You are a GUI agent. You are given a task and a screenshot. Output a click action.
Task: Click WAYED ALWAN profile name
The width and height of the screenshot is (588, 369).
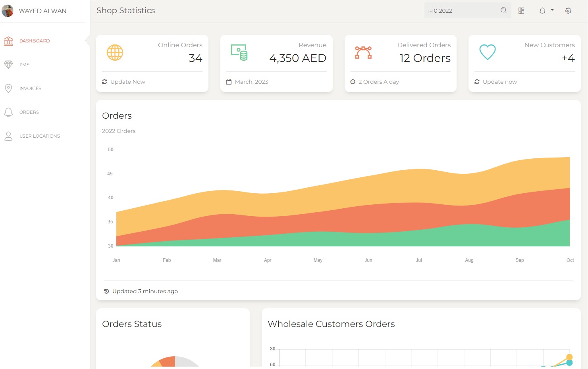(42, 11)
